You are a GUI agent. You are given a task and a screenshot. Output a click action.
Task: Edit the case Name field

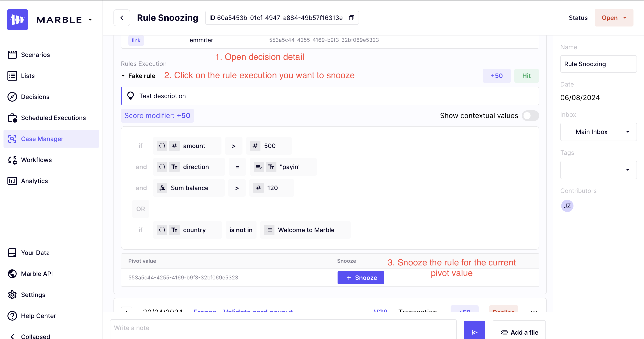(598, 64)
